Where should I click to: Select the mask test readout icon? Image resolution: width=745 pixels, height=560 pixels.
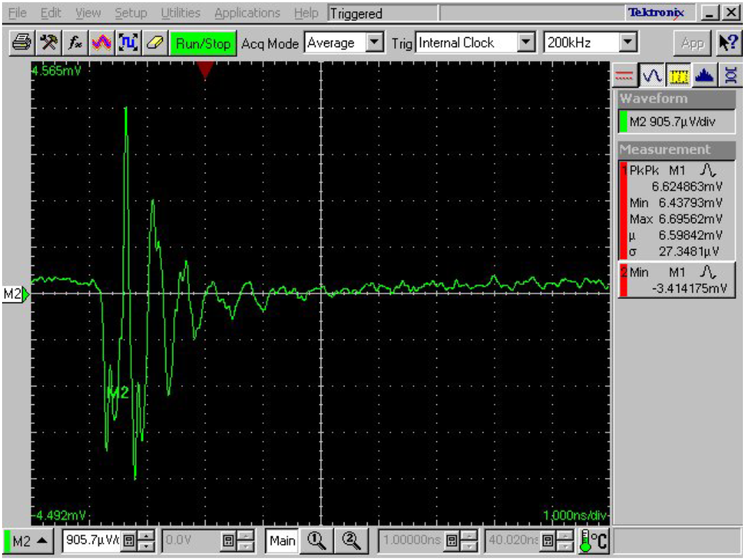[x=730, y=75]
